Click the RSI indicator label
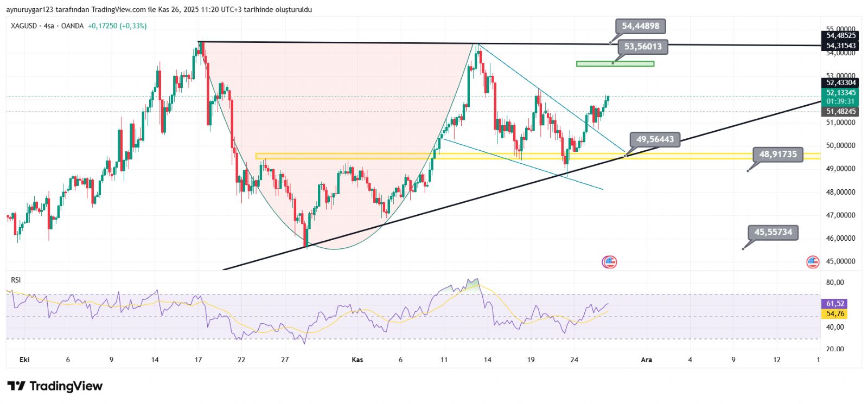The width and height of the screenshot is (868, 404). tap(16, 280)
